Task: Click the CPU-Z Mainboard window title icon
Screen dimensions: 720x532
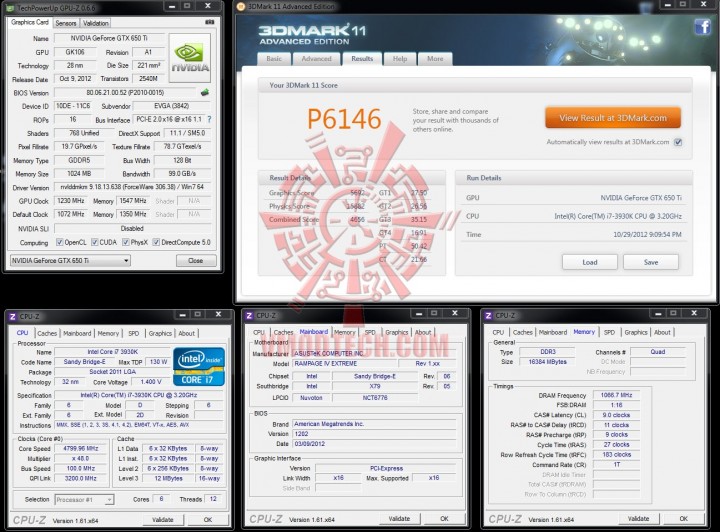Action: pos(249,315)
